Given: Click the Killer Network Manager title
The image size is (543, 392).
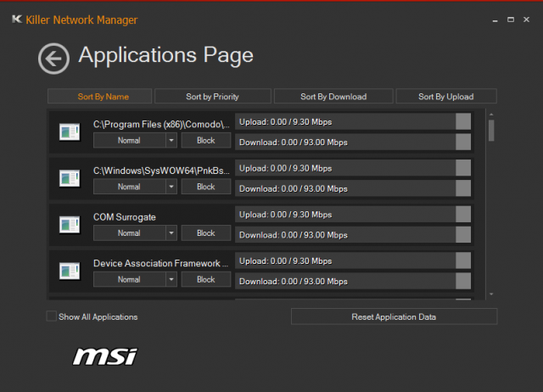Looking at the screenshot, I should click(81, 20).
